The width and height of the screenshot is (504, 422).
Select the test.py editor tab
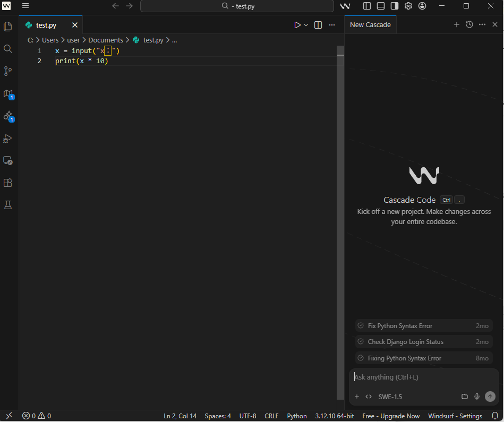[46, 25]
